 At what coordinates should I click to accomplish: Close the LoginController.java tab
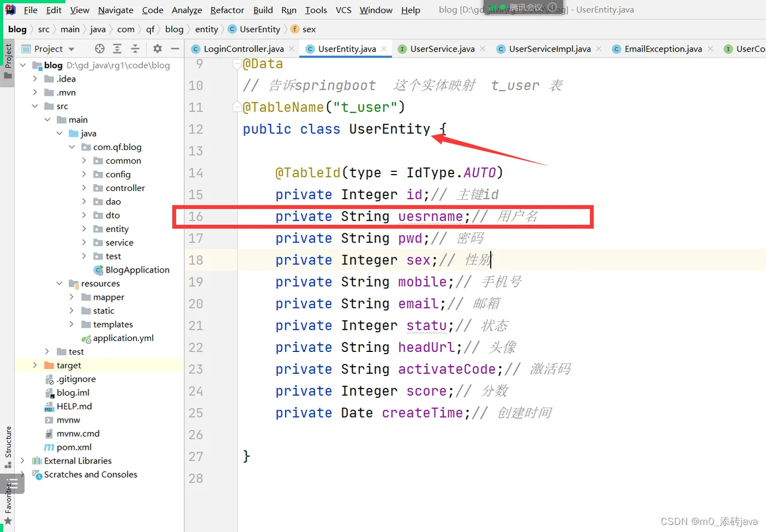(x=292, y=49)
